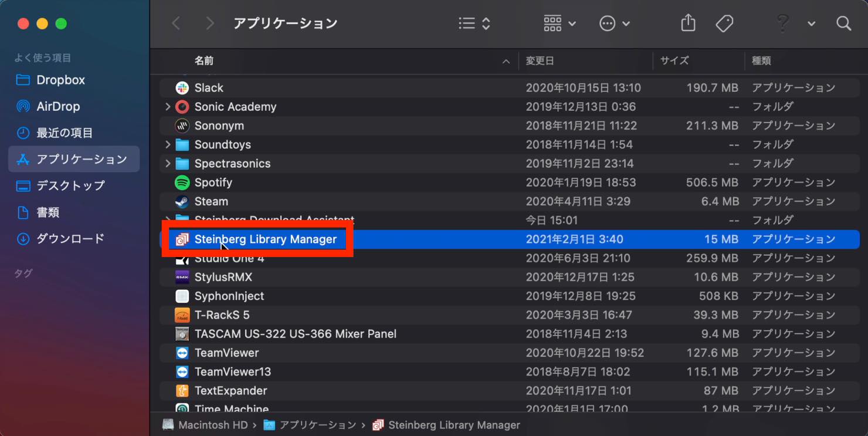868x436 pixels.
Task: Click the Spotify app icon
Action: pos(182,182)
